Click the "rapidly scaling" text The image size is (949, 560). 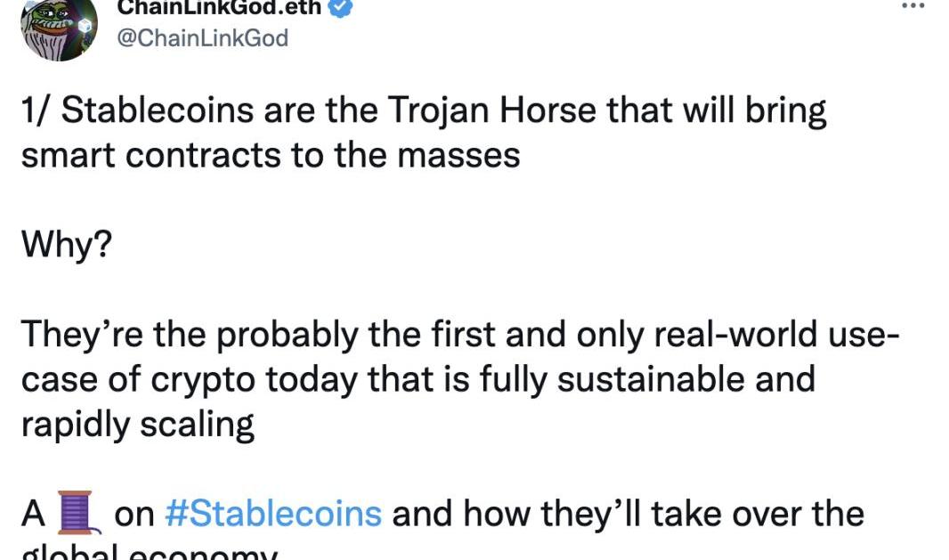(138, 424)
